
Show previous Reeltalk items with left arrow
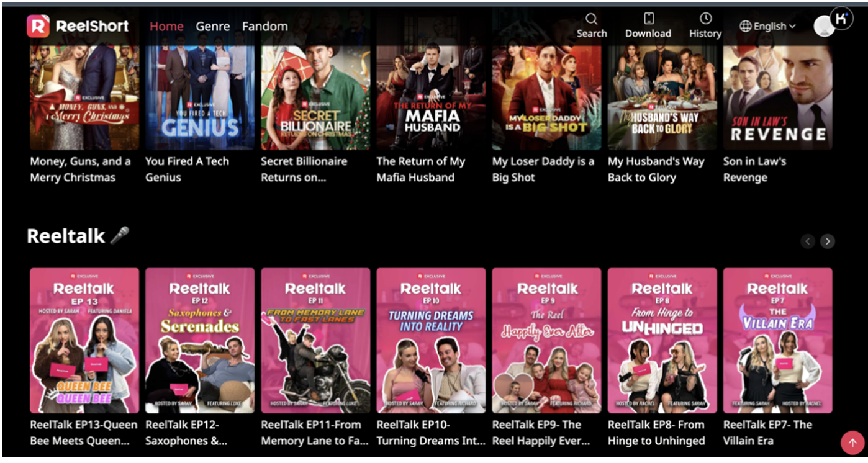807,241
